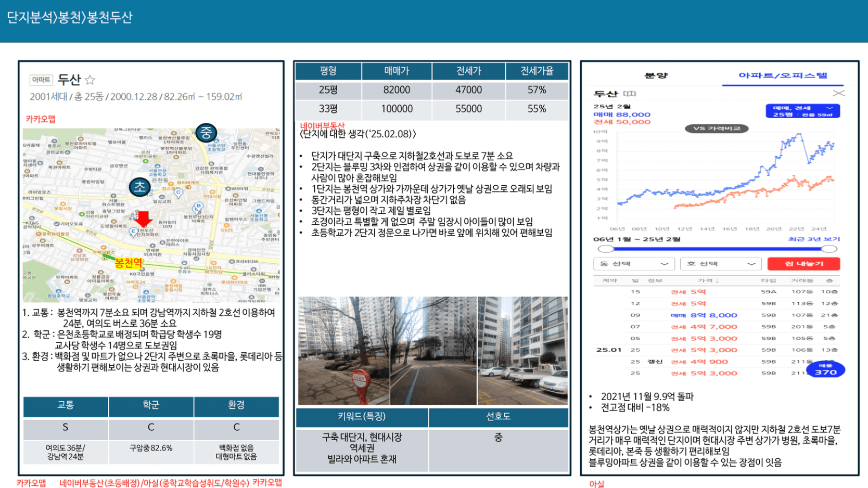The width and height of the screenshot is (868, 488).
Task: Click the 전세 4억 7,000 transaction row
Action: [x=717, y=327]
